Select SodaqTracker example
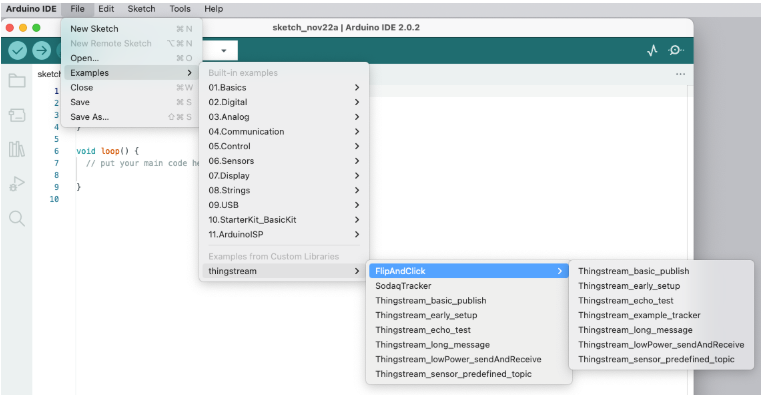This screenshot has height=397, width=763. 469,286
